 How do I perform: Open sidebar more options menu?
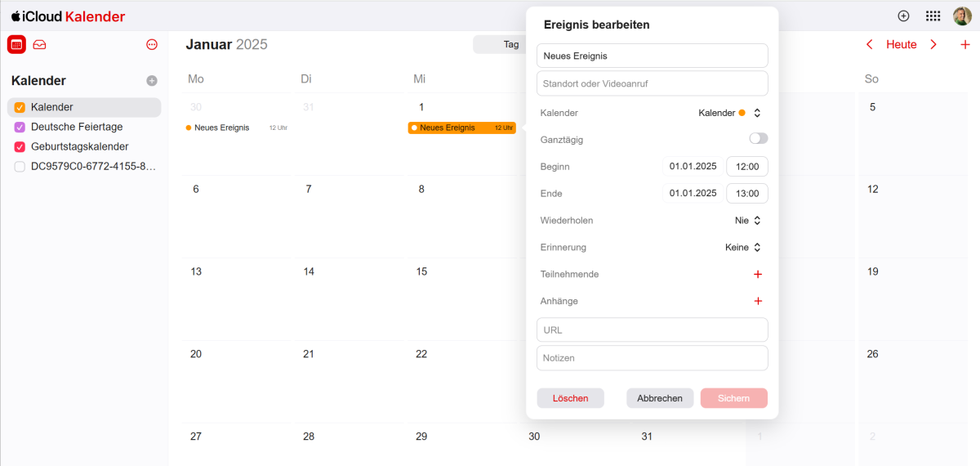(x=152, y=45)
